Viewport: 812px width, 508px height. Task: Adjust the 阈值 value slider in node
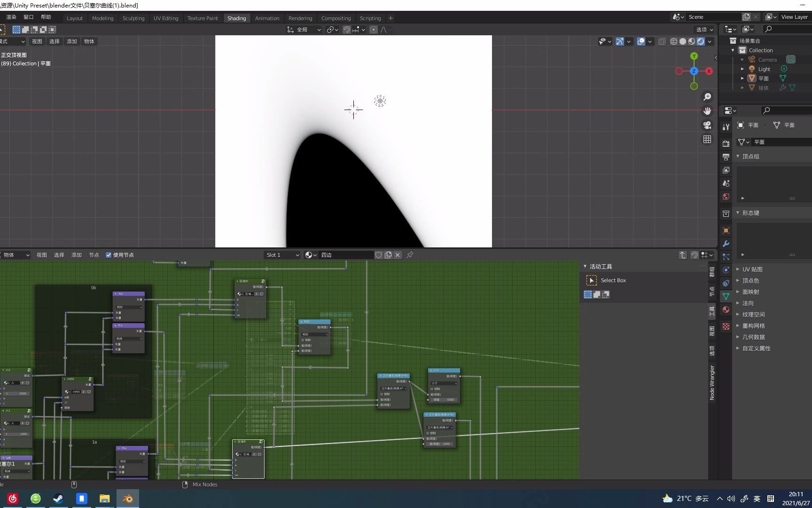click(x=444, y=399)
